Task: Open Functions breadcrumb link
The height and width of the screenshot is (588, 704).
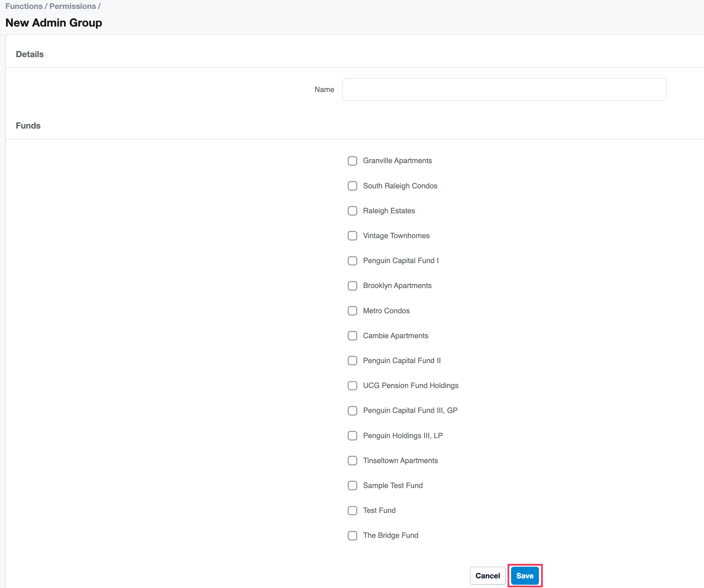Action: click(x=24, y=6)
